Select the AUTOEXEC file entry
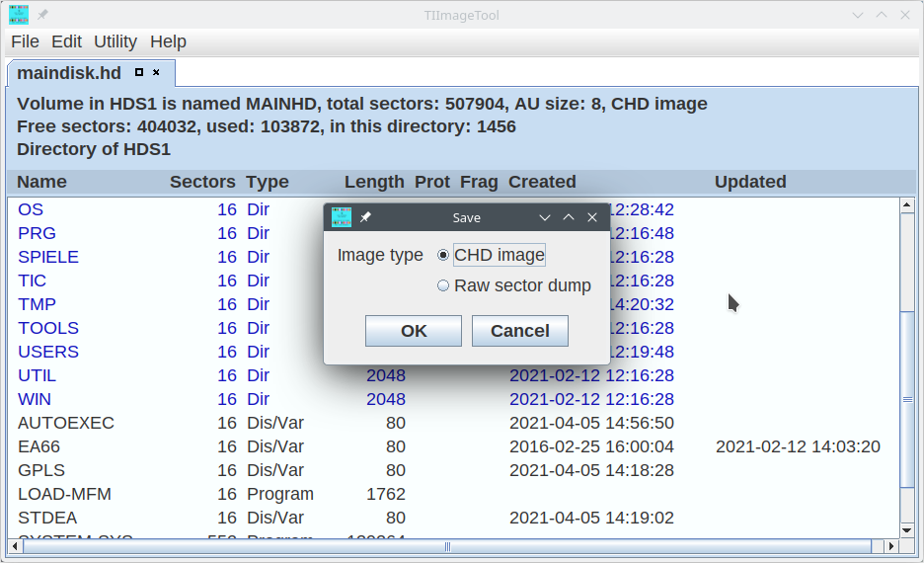 [66, 423]
